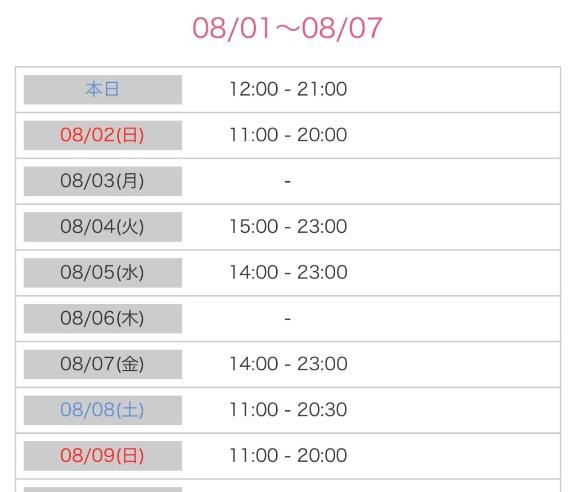
Task: Click the 14:00 - 23:00 slot for 08/05
Action: (288, 272)
